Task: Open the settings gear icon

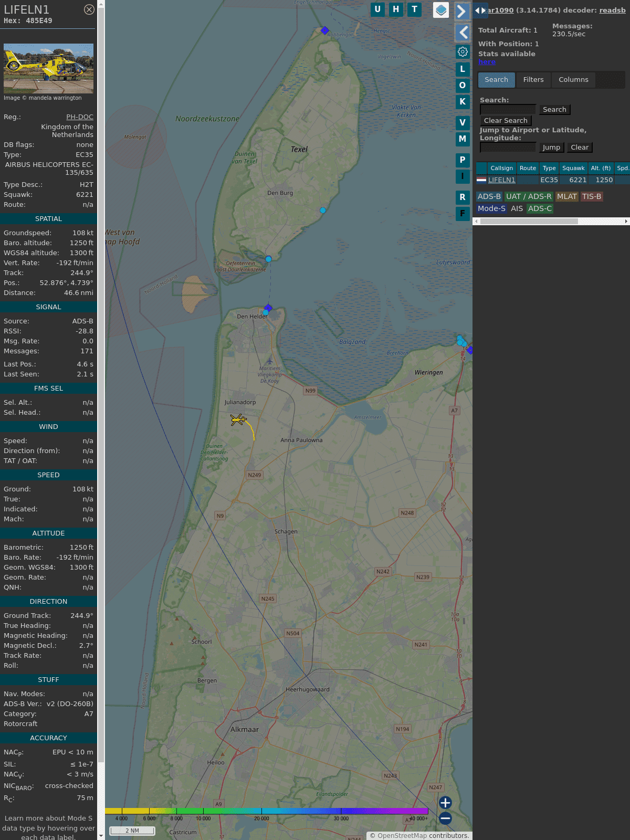Action: pos(463,51)
